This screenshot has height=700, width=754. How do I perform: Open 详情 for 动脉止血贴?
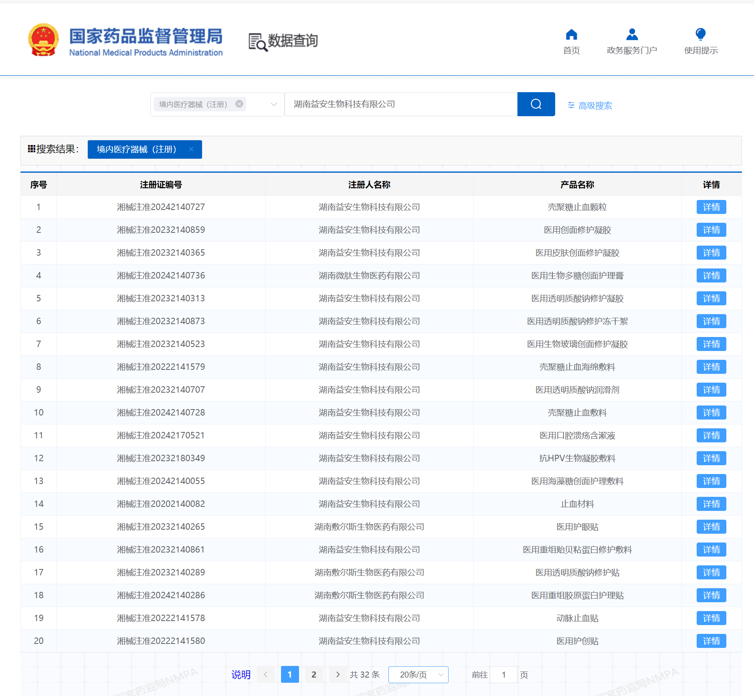(711, 618)
